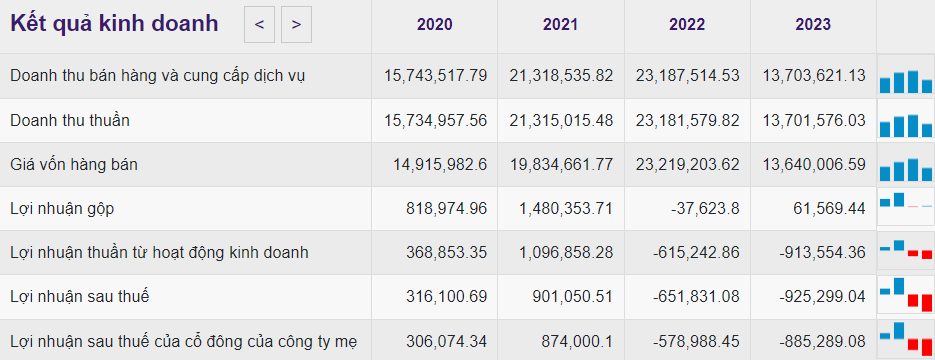The width and height of the screenshot is (935, 360).
Task: Open sparkline for Lợi nhuận thuần từ hoạt động
Action: coord(905,250)
